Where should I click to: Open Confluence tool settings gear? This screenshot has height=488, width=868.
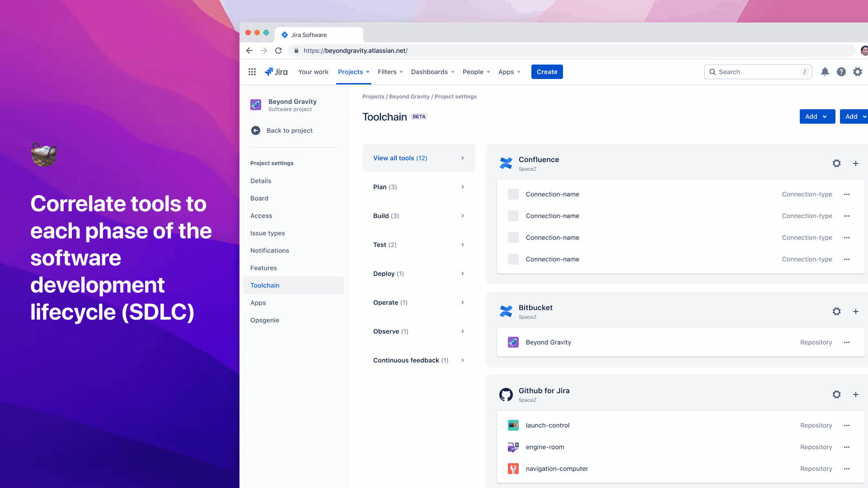click(836, 163)
